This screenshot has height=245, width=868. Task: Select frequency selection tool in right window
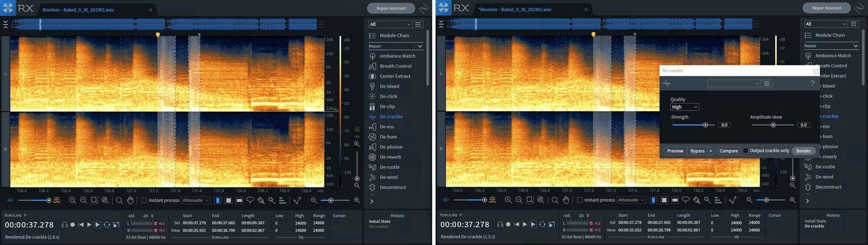tap(675, 200)
